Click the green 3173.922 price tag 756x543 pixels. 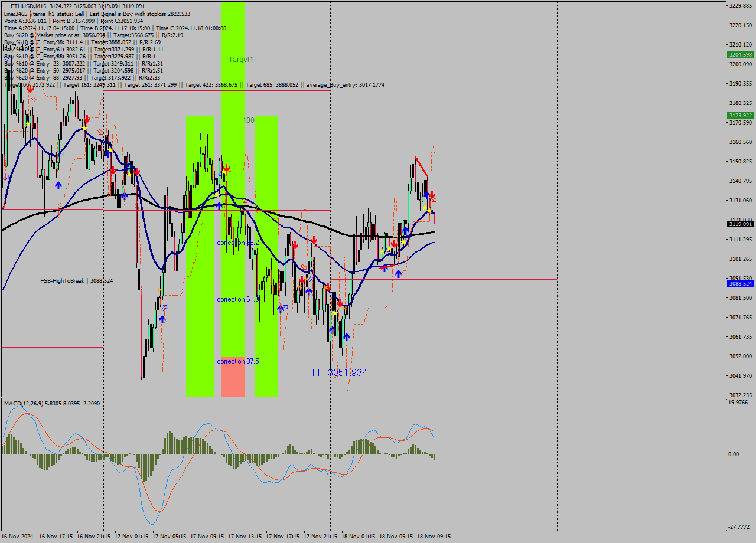[x=740, y=116]
